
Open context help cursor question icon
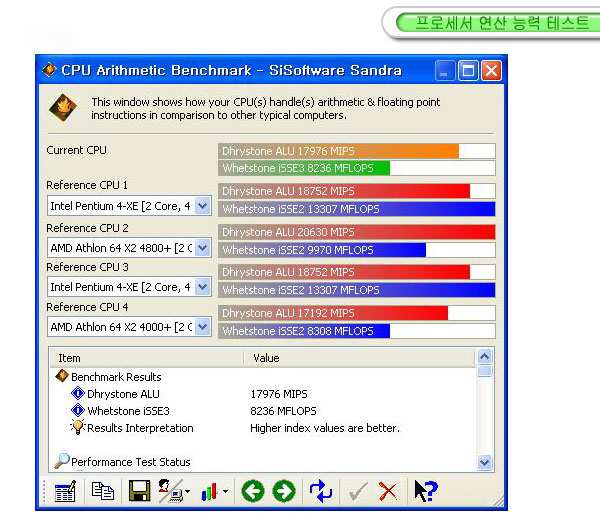[425, 491]
